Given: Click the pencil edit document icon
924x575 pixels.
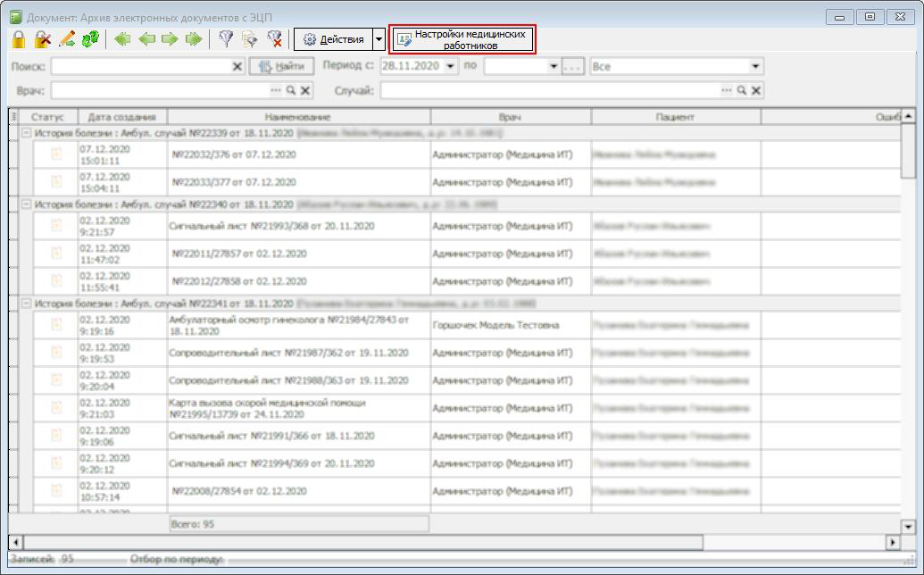Looking at the screenshot, I should pos(67,39).
